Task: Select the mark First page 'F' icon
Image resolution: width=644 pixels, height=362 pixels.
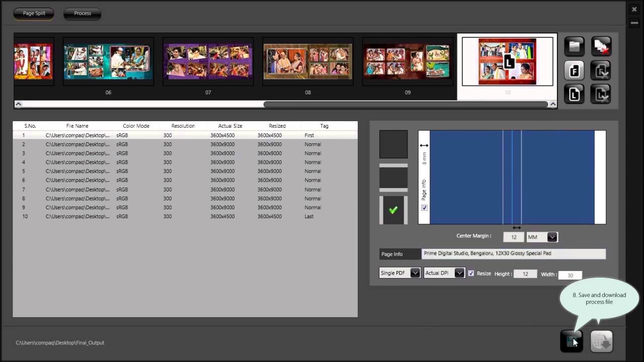Action: [x=574, y=71]
